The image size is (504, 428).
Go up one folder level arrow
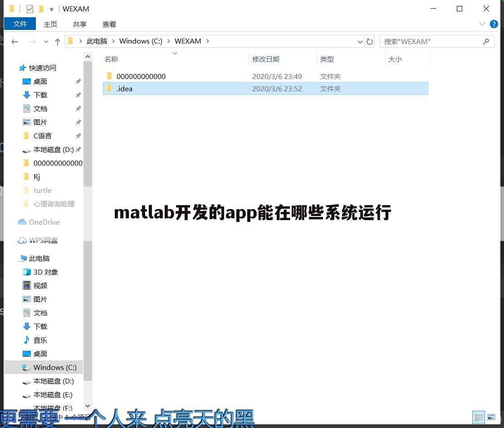pos(58,41)
